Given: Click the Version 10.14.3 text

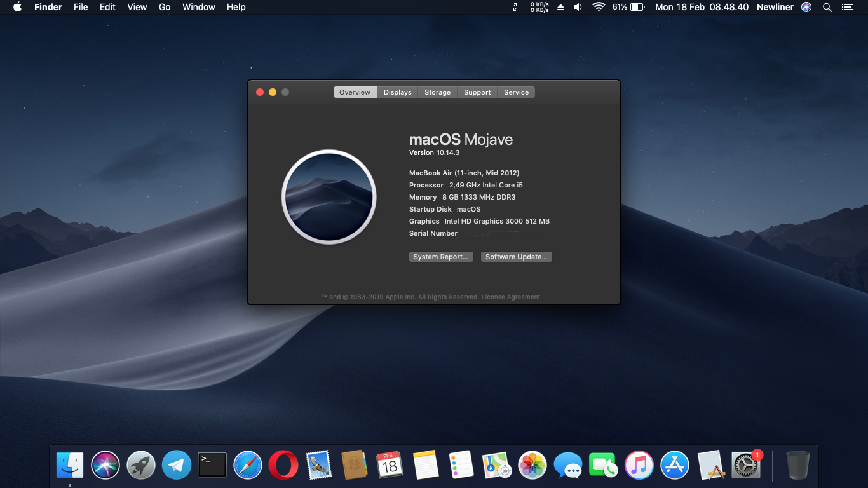Looking at the screenshot, I should pos(434,152).
